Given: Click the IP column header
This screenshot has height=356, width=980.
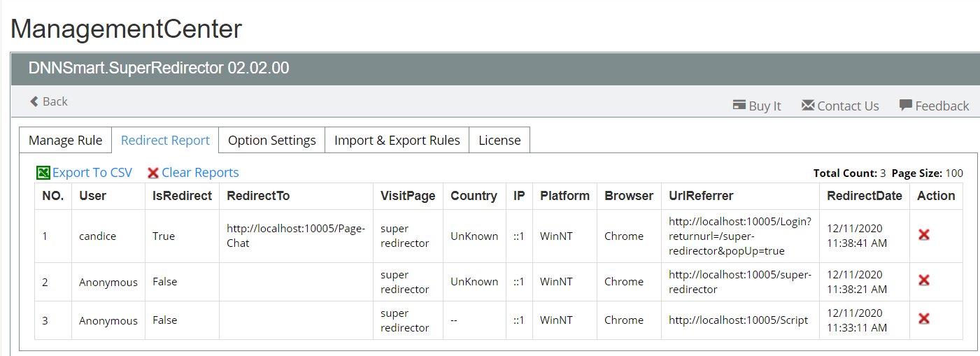Looking at the screenshot, I should tap(519, 196).
